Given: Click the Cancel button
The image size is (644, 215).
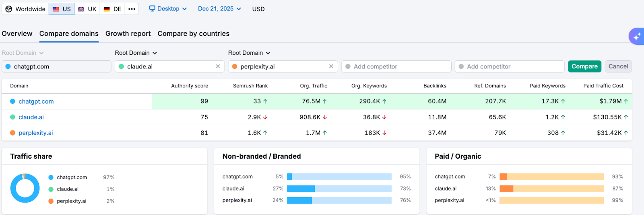Looking at the screenshot, I should click(618, 66).
